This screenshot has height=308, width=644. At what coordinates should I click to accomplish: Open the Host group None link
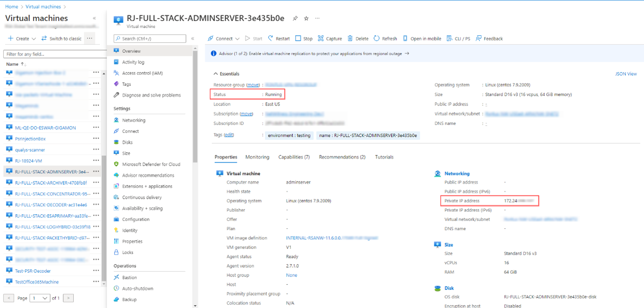[x=290, y=275]
